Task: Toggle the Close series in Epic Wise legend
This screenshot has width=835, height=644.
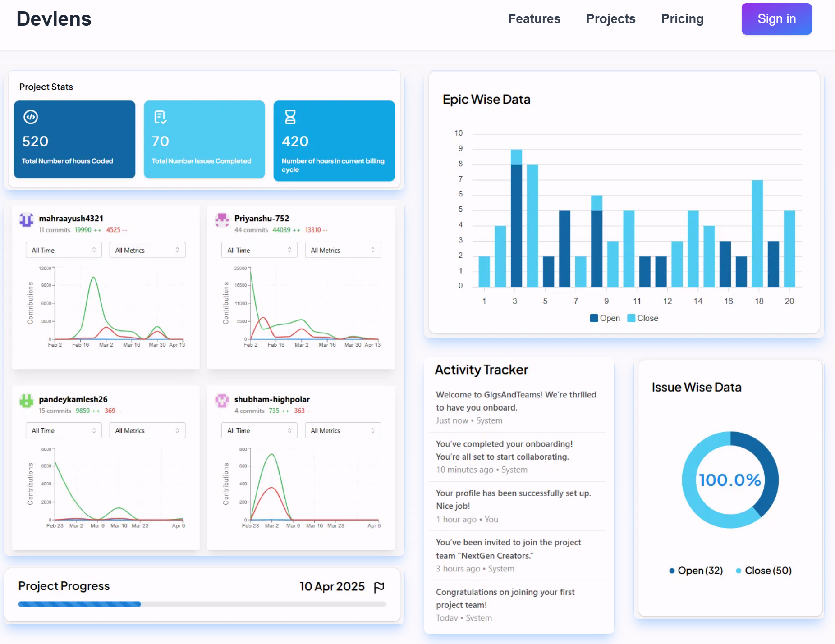Action: click(643, 318)
